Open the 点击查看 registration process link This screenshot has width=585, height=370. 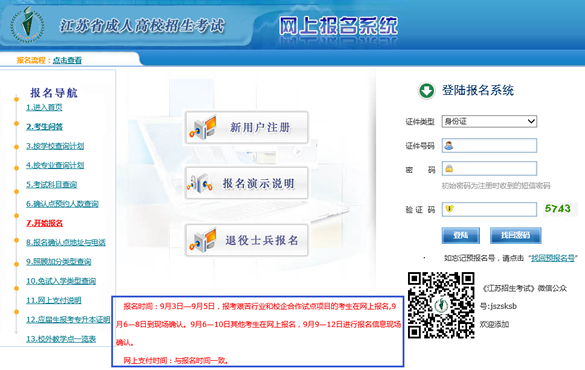click(67, 60)
